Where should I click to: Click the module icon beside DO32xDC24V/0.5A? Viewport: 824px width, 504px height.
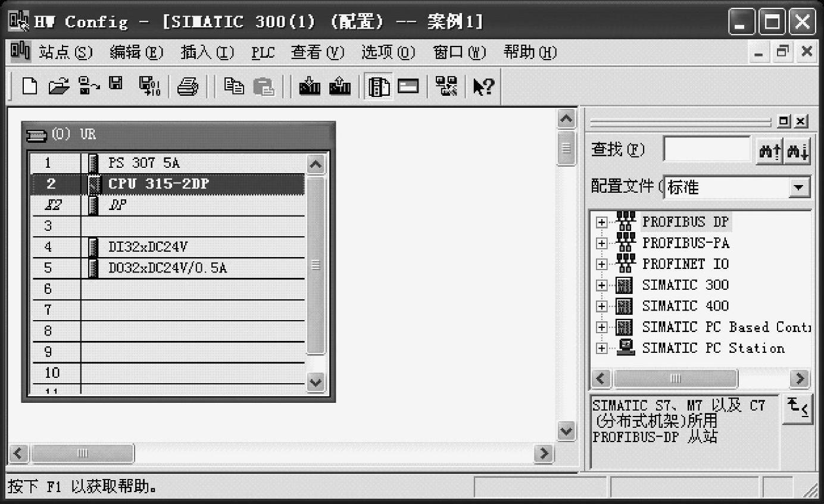click(x=93, y=268)
